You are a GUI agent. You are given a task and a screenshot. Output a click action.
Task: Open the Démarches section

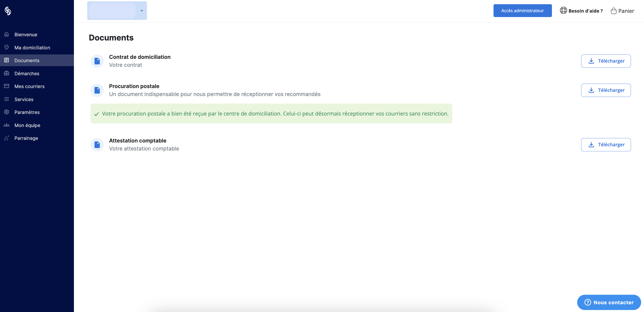[37, 73]
